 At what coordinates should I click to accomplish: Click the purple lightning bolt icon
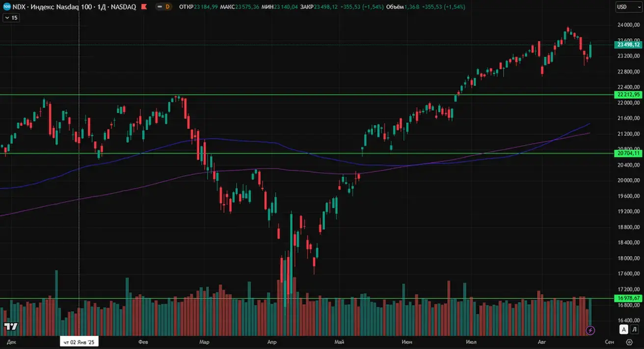tap(591, 330)
